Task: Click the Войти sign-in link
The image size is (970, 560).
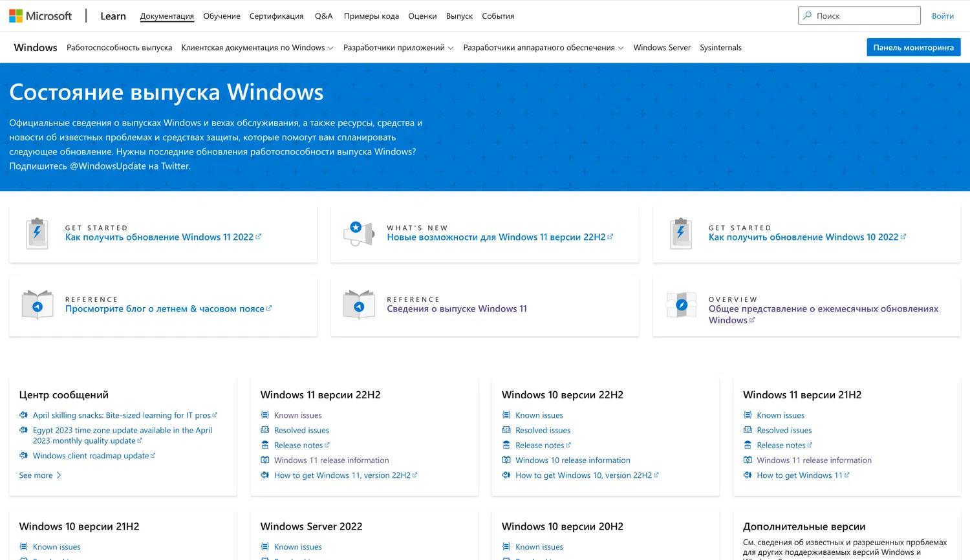Action: [x=943, y=16]
